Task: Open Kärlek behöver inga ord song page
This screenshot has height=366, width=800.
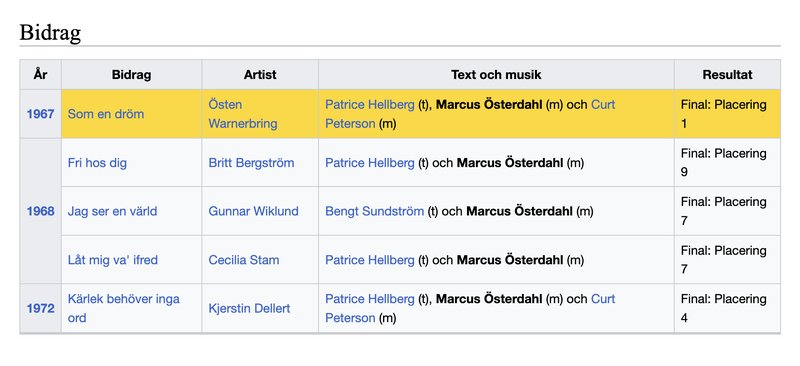Action: pyautogui.click(x=123, y=308)
